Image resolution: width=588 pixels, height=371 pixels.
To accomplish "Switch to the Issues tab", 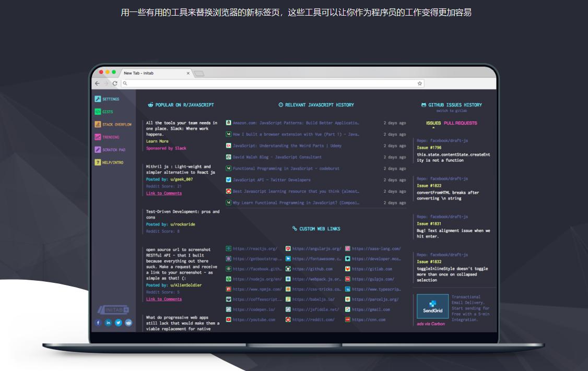I will [433, 123].
